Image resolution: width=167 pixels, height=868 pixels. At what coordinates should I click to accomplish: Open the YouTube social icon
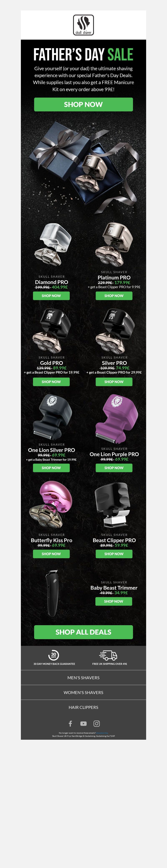(83, 723)
